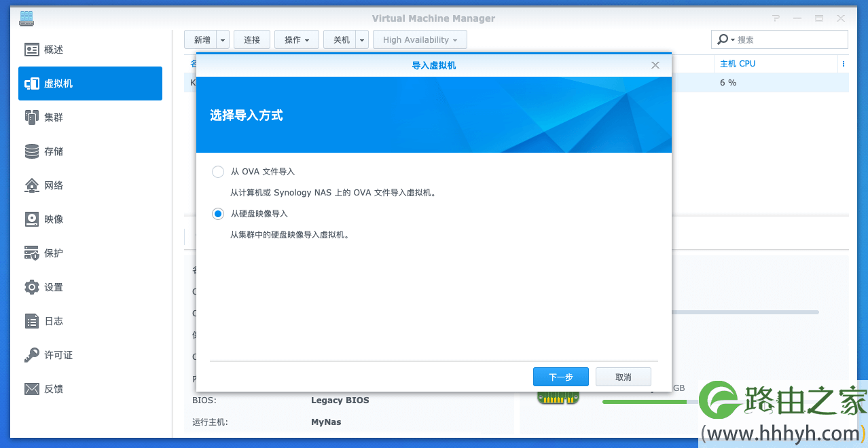Open the 设置 settings gear icon

(32, 287)
